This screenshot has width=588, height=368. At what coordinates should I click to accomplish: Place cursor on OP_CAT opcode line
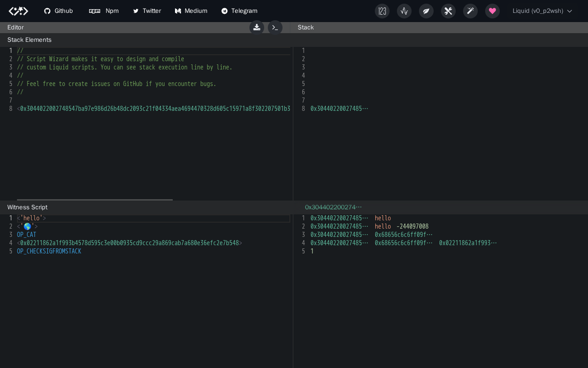27,235
